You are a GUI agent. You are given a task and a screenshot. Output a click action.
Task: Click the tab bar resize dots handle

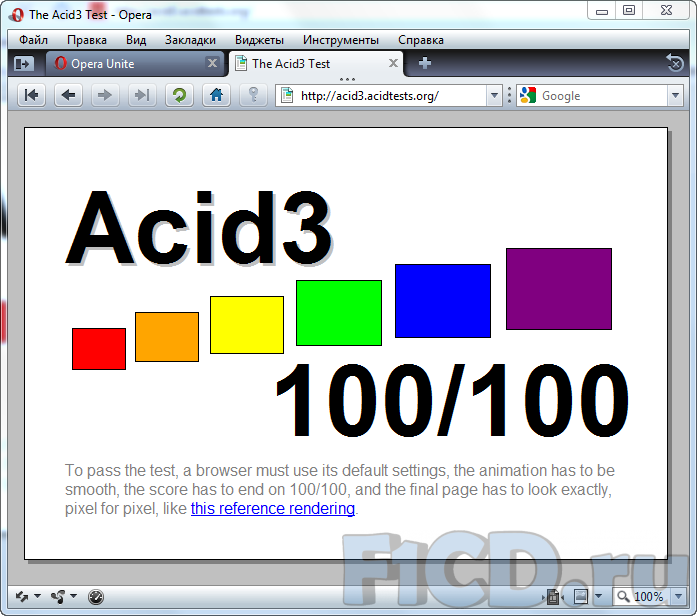(x=347, y=79)
